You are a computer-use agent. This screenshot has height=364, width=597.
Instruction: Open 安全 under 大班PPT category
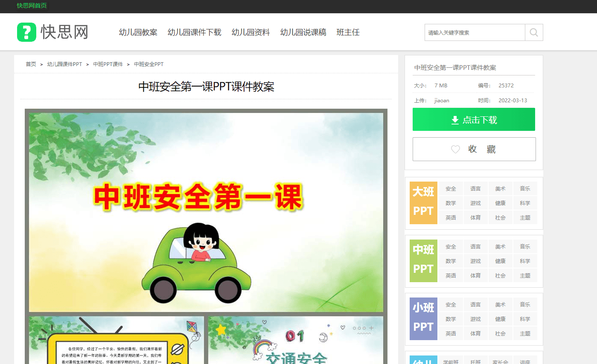pyautogui.click(x=451, y=188)
